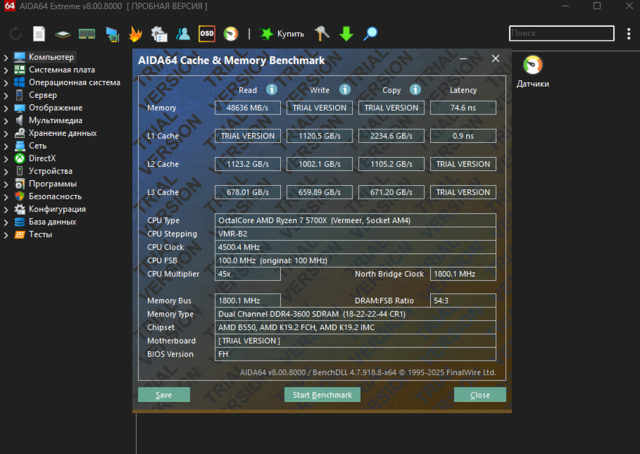640x454 pixels.
Task: Click the Copy column info icon
Action: click(x=415, y=89)
